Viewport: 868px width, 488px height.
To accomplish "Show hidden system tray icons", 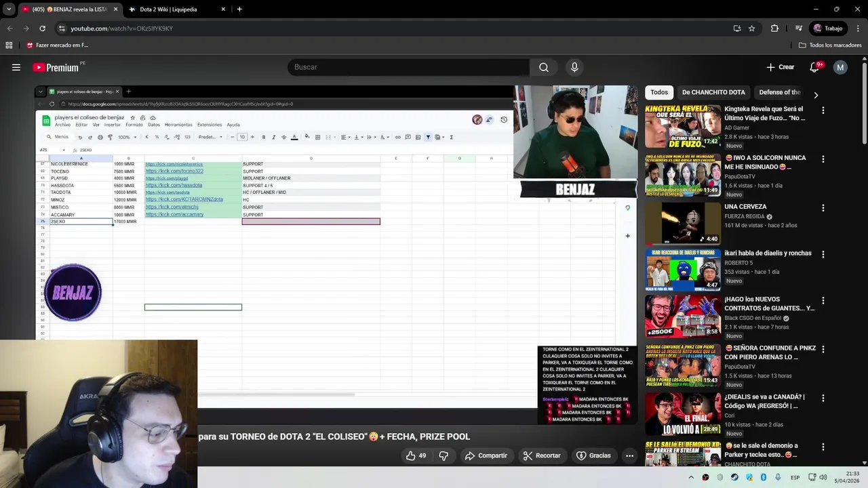I will point(691,477).
